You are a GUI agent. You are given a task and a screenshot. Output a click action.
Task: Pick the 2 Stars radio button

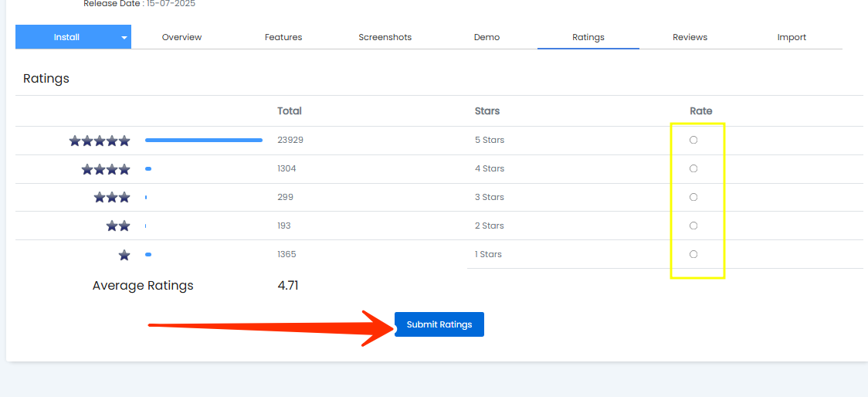click(x=693, y=226)
